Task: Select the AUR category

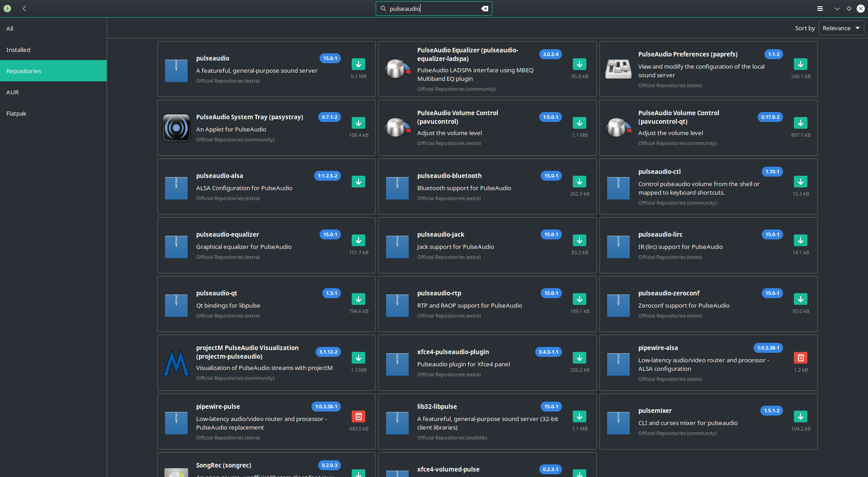Action: coord(13,92)
